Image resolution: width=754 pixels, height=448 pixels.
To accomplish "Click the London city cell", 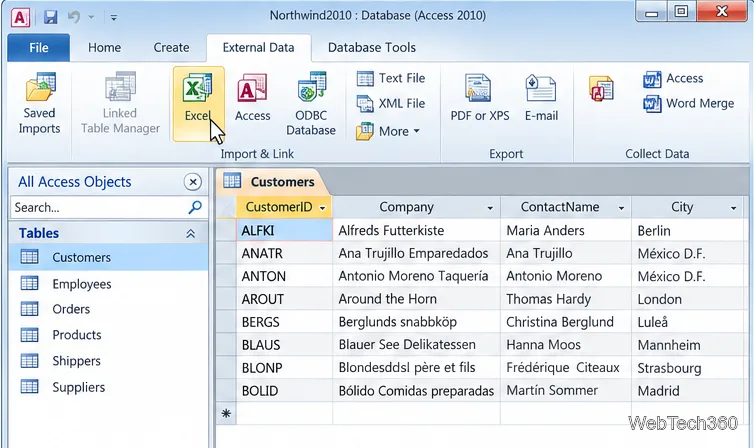I will point(687,299).
